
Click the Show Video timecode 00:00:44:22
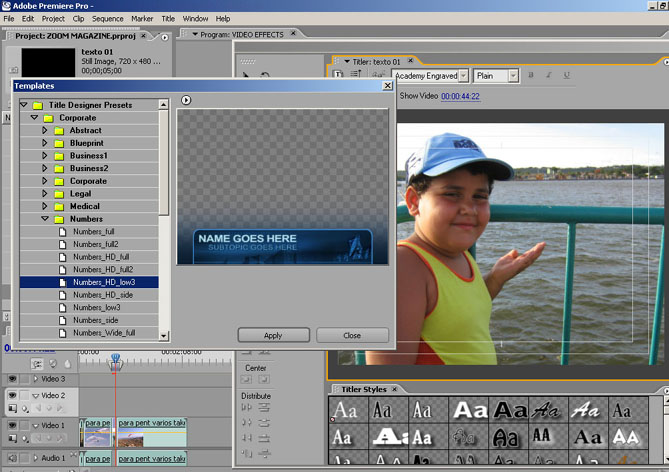coord(460,96)
